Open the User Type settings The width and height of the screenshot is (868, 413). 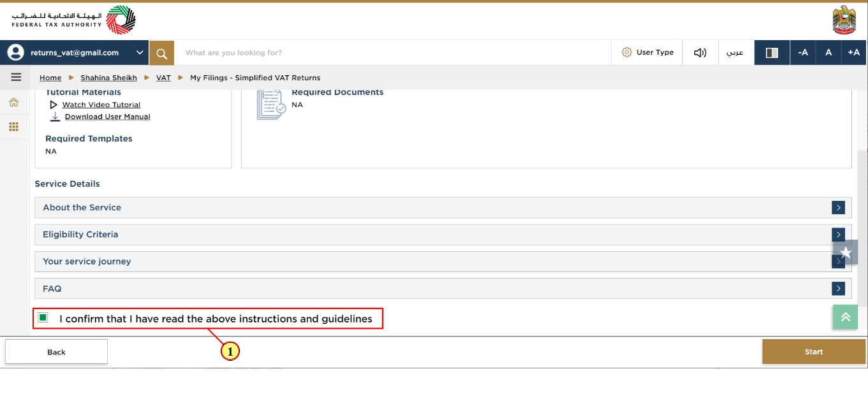click(x=647, y=53)
